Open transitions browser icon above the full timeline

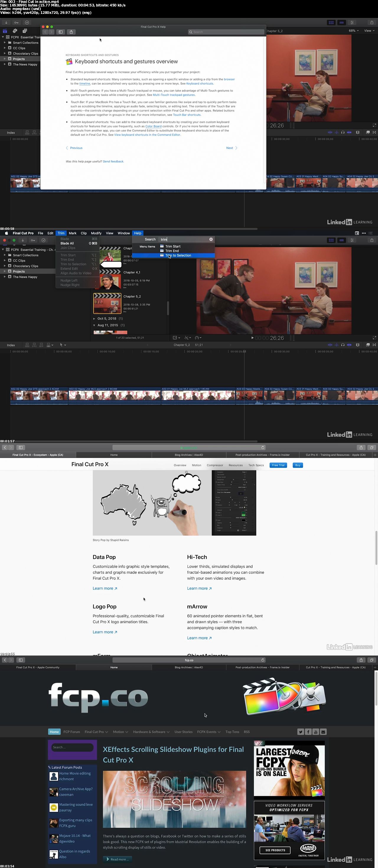pyautogui.click(x=374, y=345)
